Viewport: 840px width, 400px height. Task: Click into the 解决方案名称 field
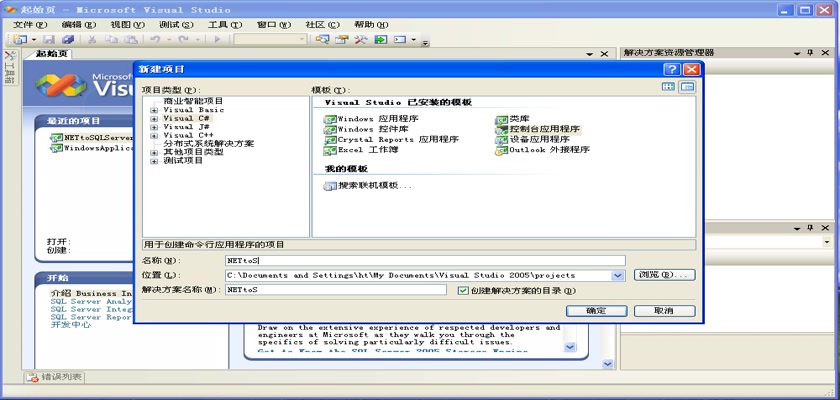coord(335,290)
